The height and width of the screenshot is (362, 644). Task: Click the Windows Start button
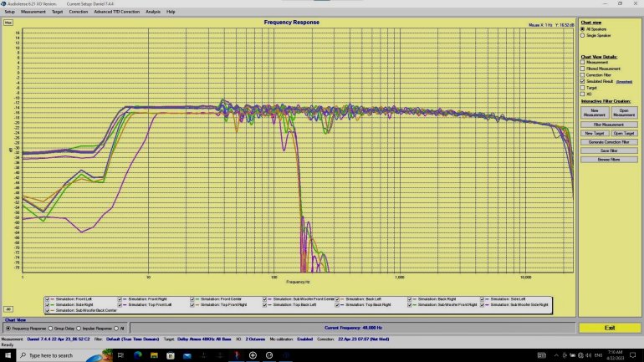(x=6, y=355)
